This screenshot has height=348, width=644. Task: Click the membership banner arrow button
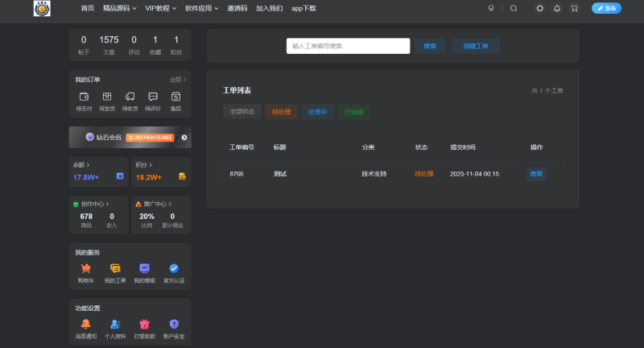point(184,138)
